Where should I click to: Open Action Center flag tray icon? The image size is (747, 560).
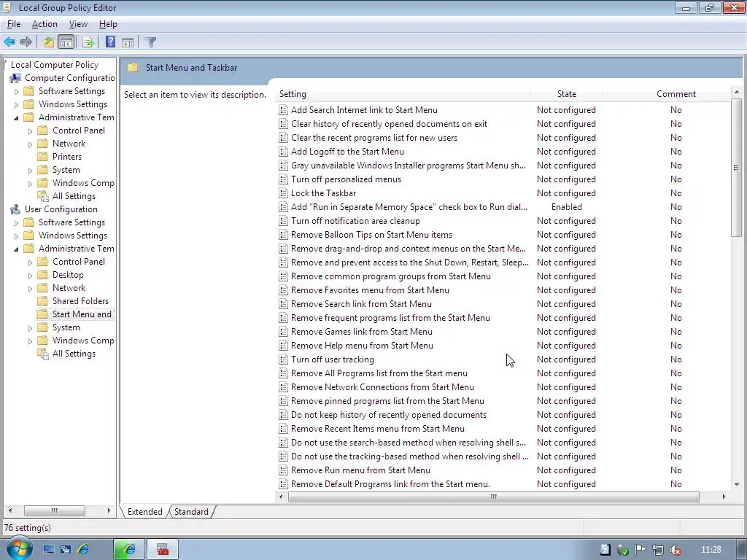pos(640,550)
